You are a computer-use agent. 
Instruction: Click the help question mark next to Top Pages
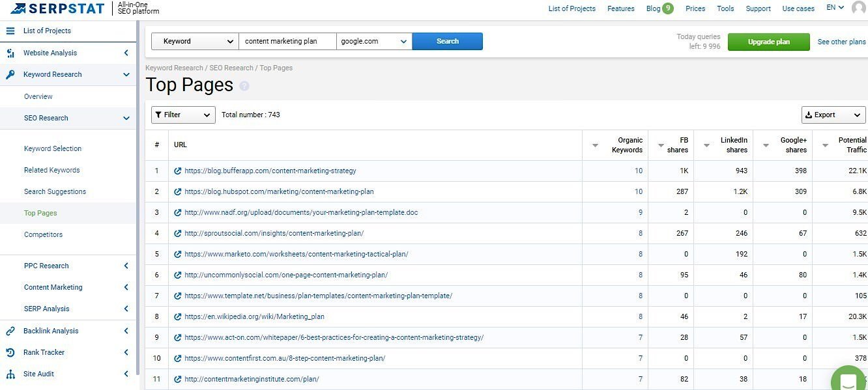[244, 86]
